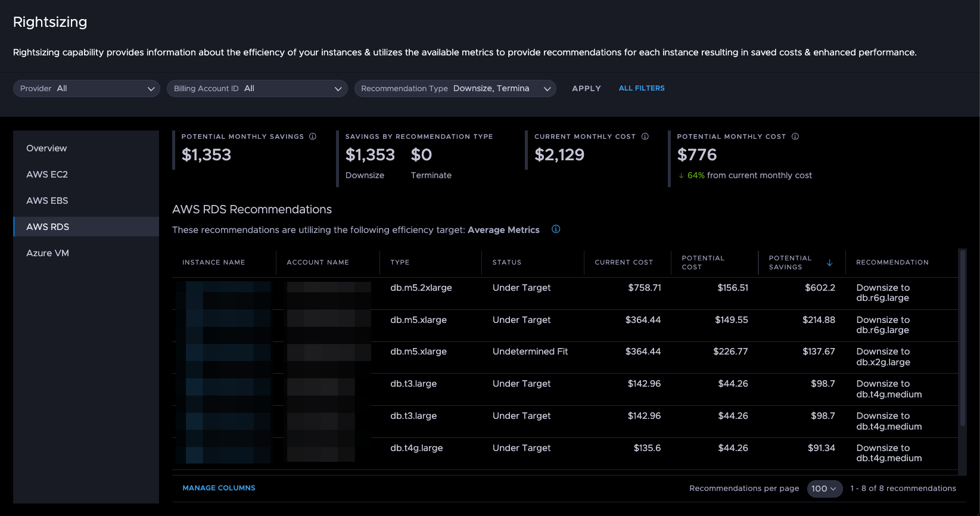Select the db.m5.2xlarge type cell
The width and height of the screenshot is (980, 516).
tap(421, 288)
